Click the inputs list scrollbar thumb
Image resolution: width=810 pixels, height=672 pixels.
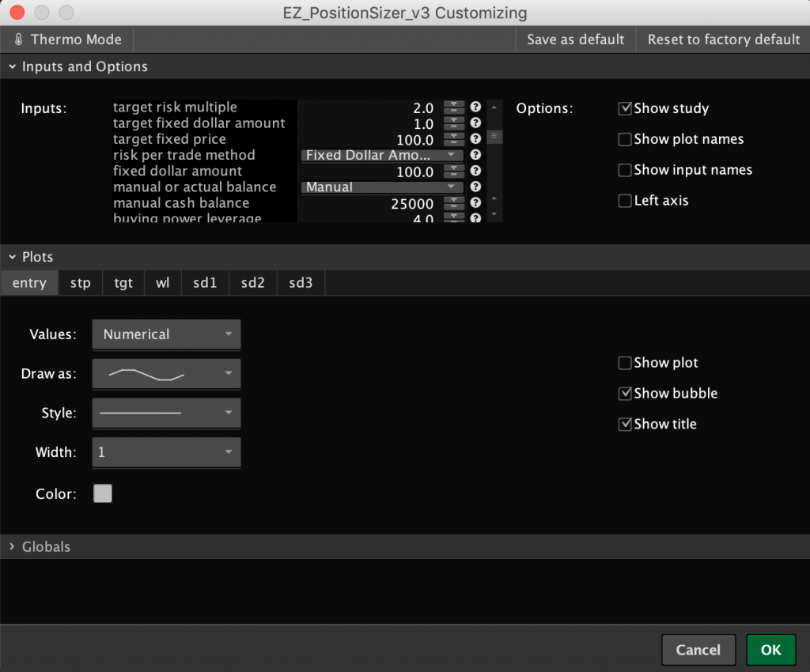pos(494,136)
